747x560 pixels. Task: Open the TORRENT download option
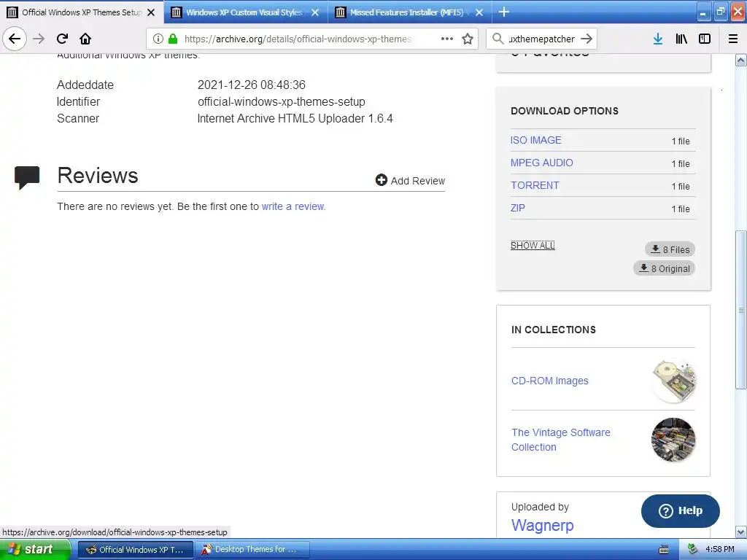[x=535, y=185]
